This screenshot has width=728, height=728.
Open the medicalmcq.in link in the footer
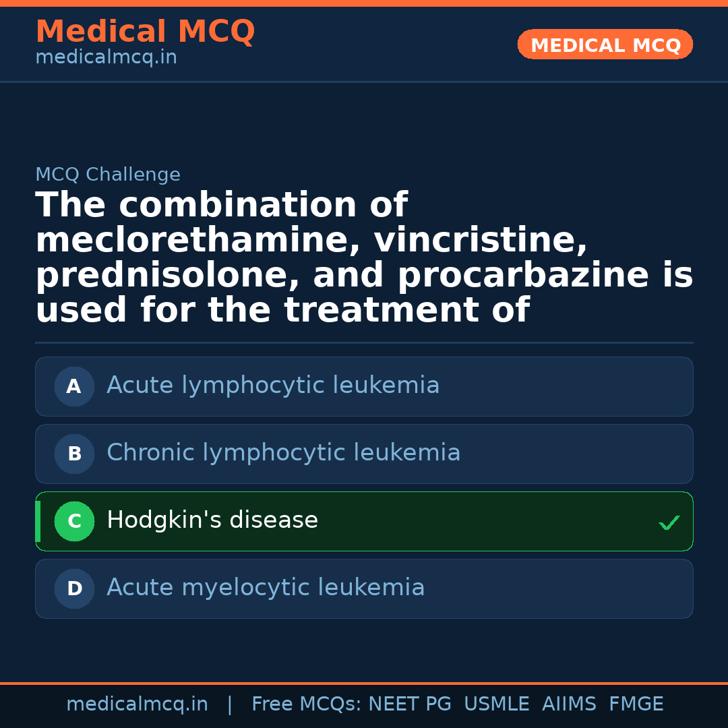(x=137, y=704)
